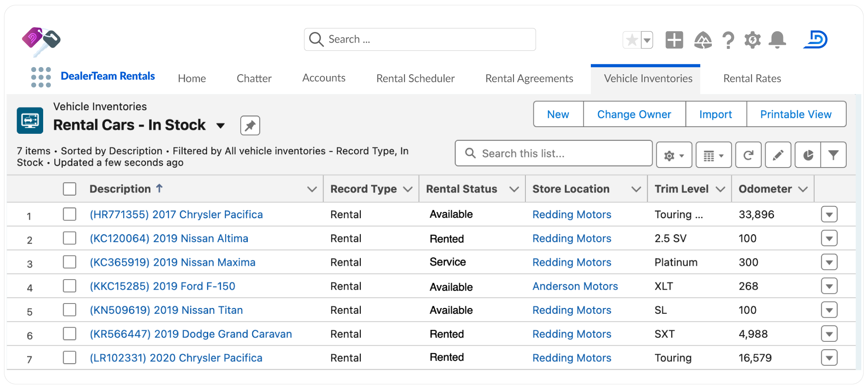Image resolution: width=868 pixels, height=388 pixels.
Task: Click the Search this list field
Action: (x=553, y=153)
